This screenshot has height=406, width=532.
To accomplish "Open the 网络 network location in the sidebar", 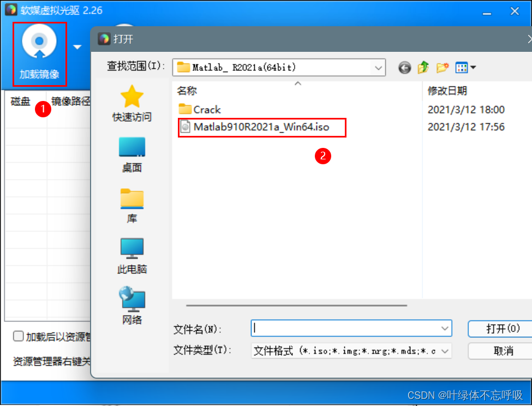I will (131, 306).
